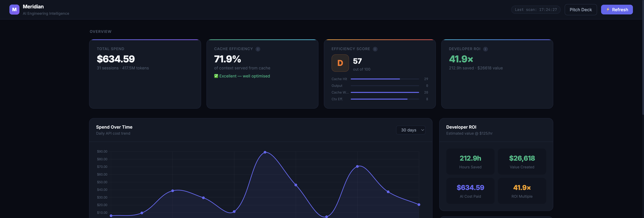Select the ROI Multiple tile
The image size is (644, 218).
point(522,191)
